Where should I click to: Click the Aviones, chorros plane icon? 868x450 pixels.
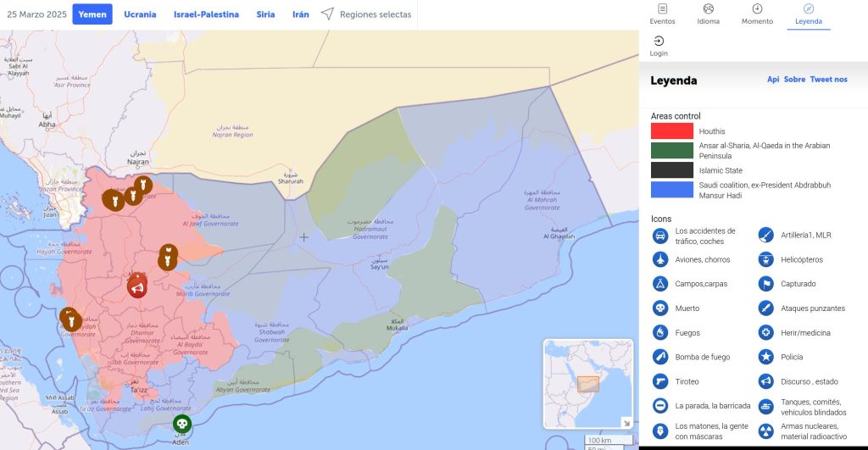[659, 259]
